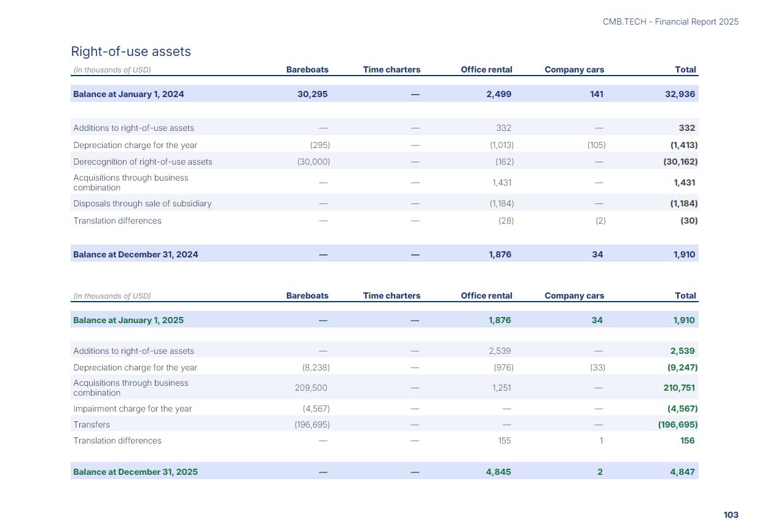This screenshot has height=532, width=762.
Task: Click Time charters header in the second table
Action: click(391, 295)
